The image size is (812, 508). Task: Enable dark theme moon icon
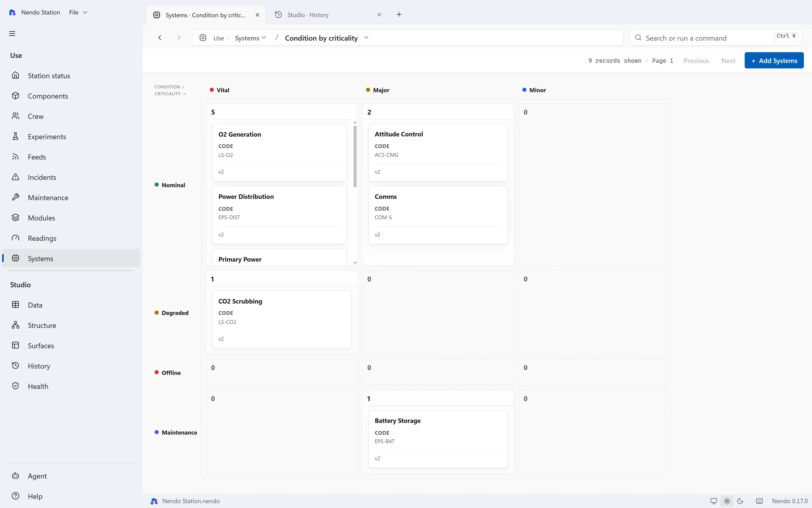[740, 501]
